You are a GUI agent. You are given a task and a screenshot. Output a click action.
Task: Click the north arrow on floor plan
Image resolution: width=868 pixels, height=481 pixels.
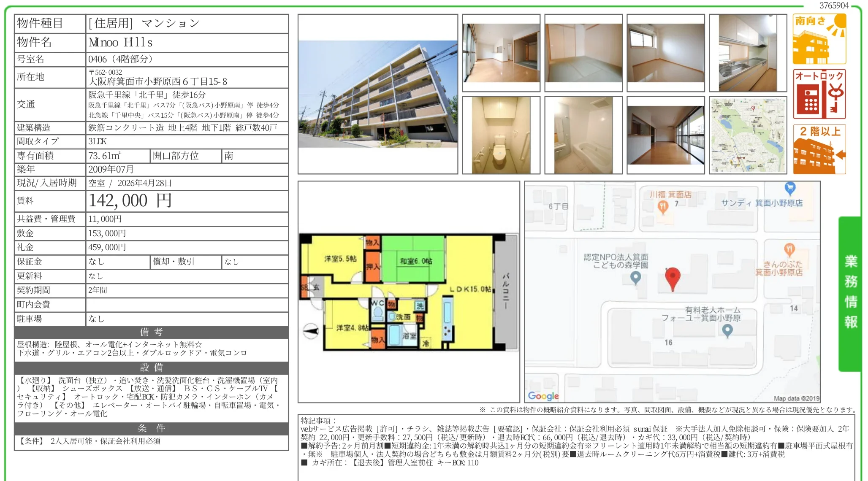point(311,331)
